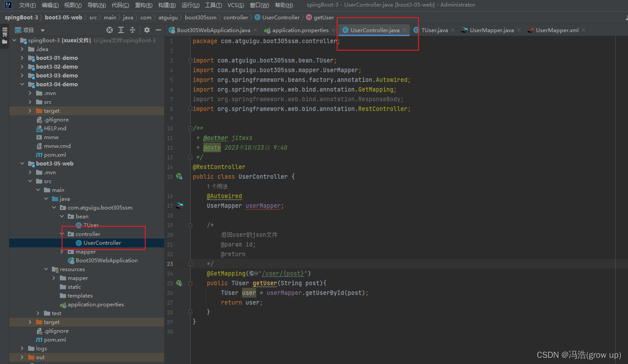Hide the project panel with minus icon

pyautogui.click(x=158, y=30)
